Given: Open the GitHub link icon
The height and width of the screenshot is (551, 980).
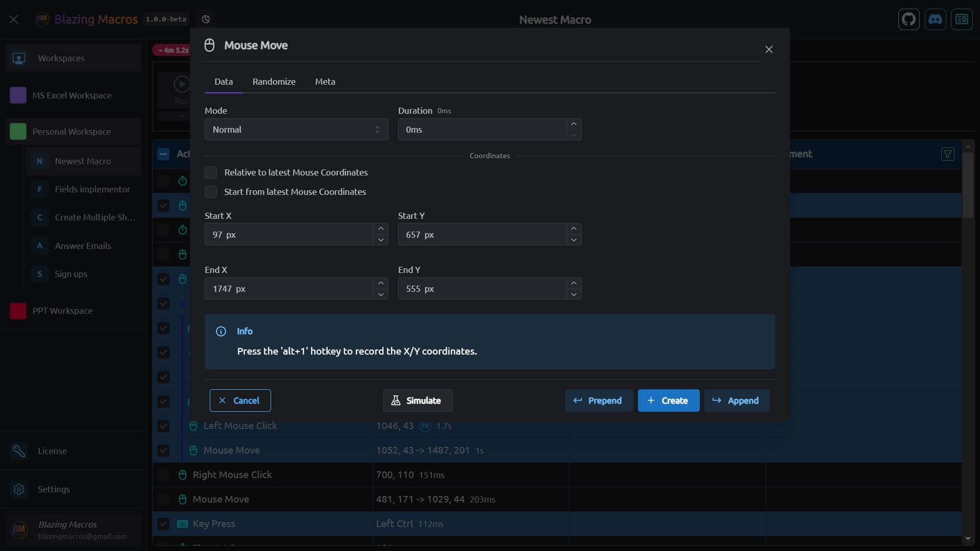Looking at the screenshot, I should tap(909, 19).
